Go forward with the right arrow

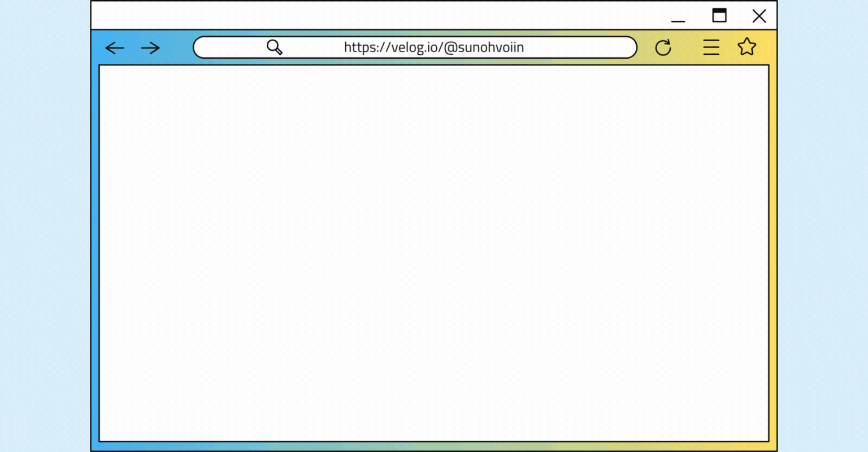150,48
